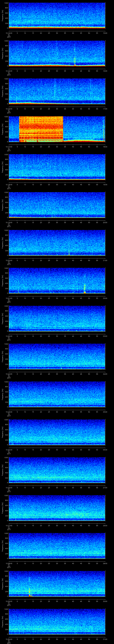Click the 18:00 end time label
Image resolution: width=114 pixels, height=644 pixels.
(105, 147)
